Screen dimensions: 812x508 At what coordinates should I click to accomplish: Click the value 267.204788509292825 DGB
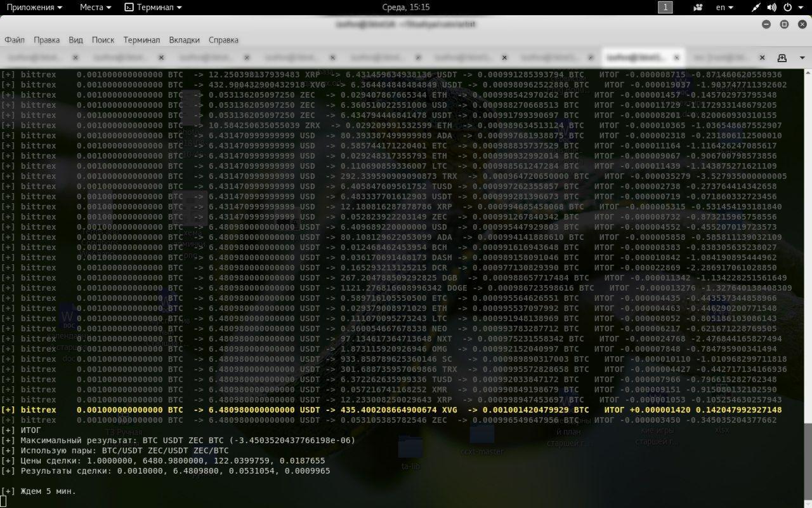pyautogui.click(x=399, y=277)
